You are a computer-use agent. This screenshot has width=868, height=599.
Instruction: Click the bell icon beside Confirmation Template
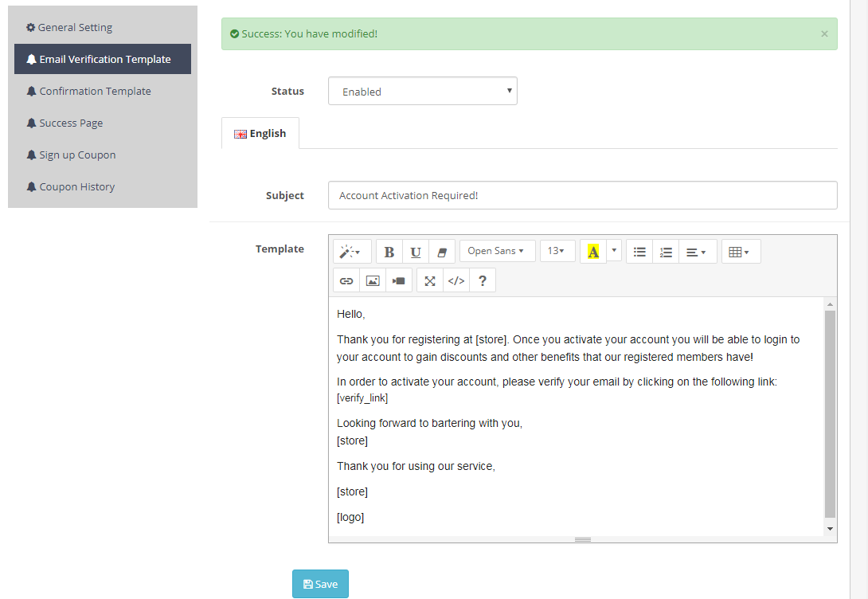click(32, 91)
